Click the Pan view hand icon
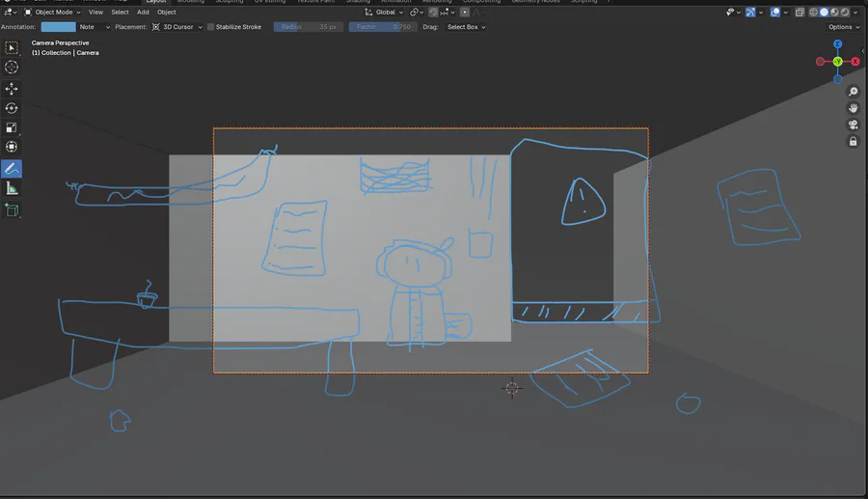The width and height of the screenshot is (868, 499). click(x=854, y=108)
